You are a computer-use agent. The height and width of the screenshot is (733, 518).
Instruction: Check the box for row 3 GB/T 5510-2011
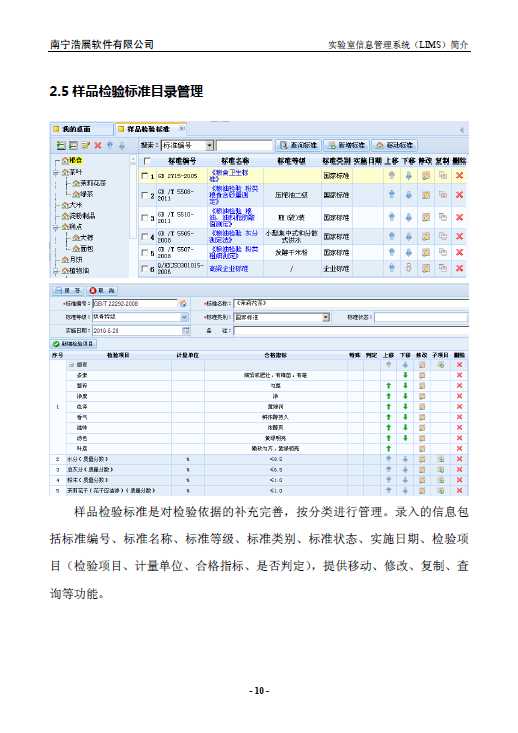tap(144, 217)
